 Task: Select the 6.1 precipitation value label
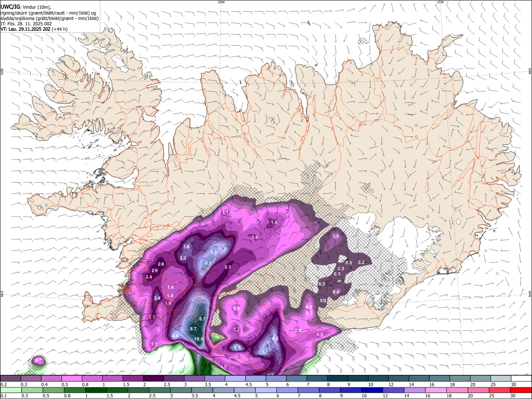(208, 263)
